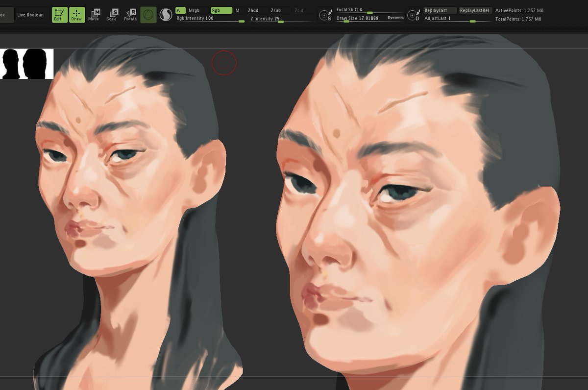The image size is (588, 390).
Task: Adjust the Focal Shift slider
Action: pyautogui.click(x=370, y=10)
